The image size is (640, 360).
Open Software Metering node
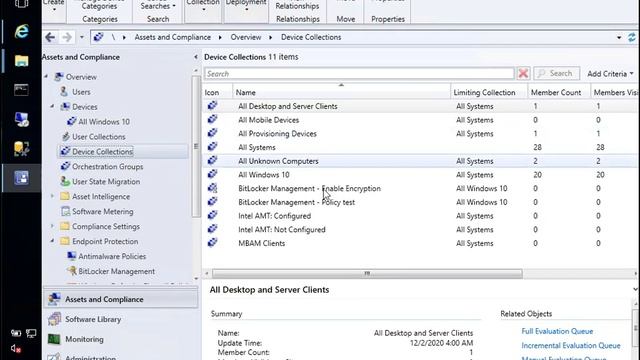click(x=103, y=211)
